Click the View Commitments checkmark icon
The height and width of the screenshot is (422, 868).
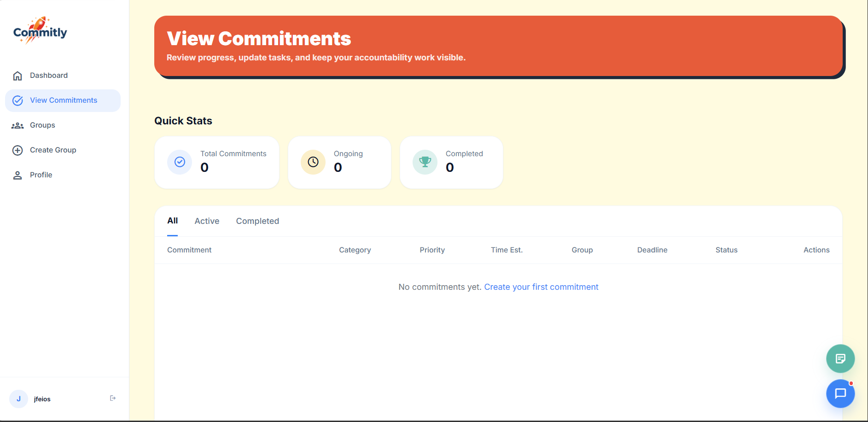[17, 100]
